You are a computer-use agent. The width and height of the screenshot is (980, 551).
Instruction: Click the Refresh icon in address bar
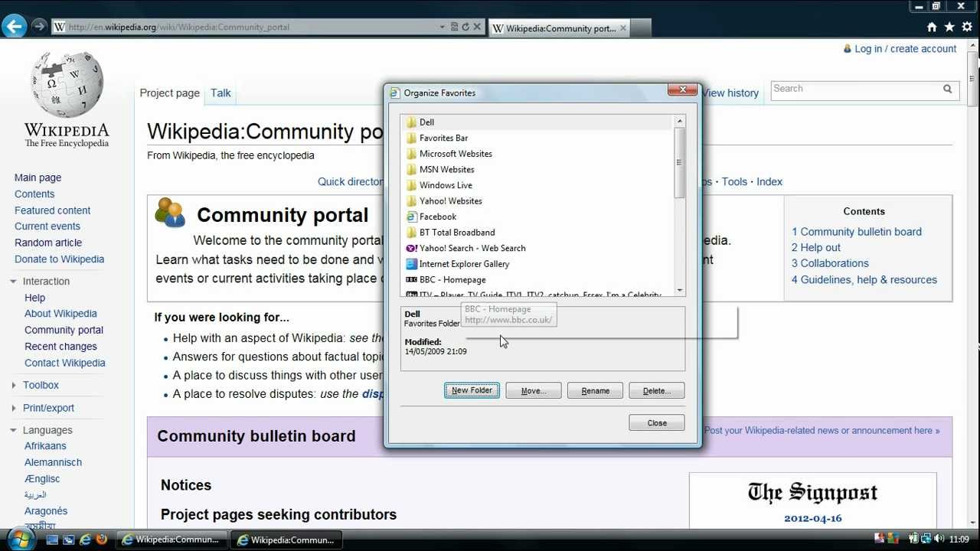(465, 27)
